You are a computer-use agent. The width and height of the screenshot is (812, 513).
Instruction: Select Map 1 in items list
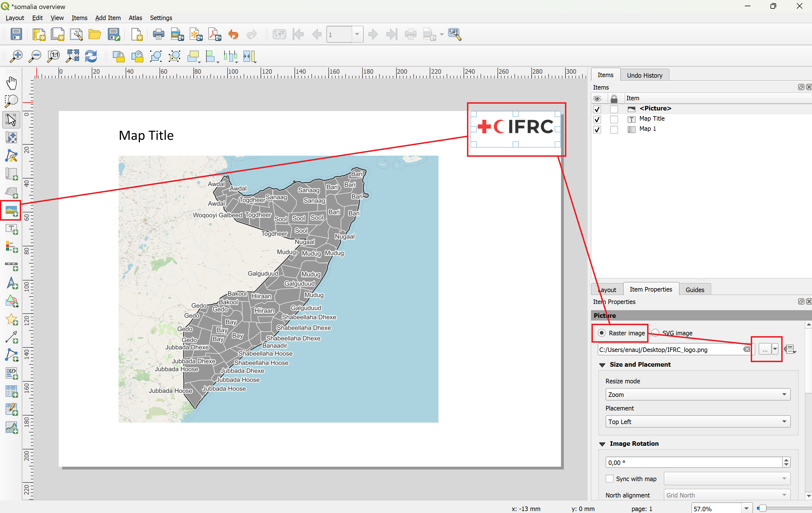click(x=647, y=129)
